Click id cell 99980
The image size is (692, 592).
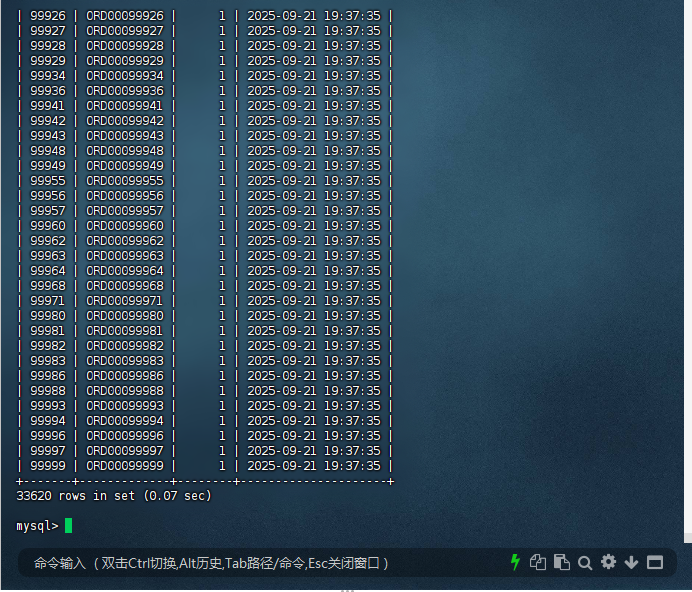[x=48, y=316]
